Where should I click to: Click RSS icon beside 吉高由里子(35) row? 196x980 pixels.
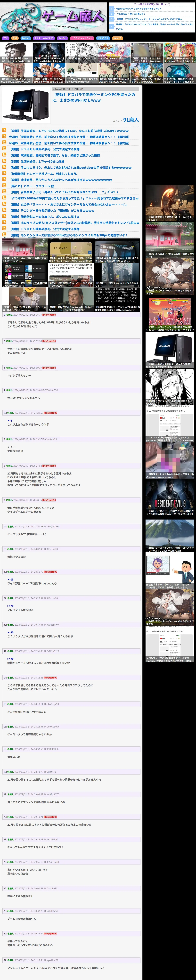pyautogui.click(x=4, y=192)
